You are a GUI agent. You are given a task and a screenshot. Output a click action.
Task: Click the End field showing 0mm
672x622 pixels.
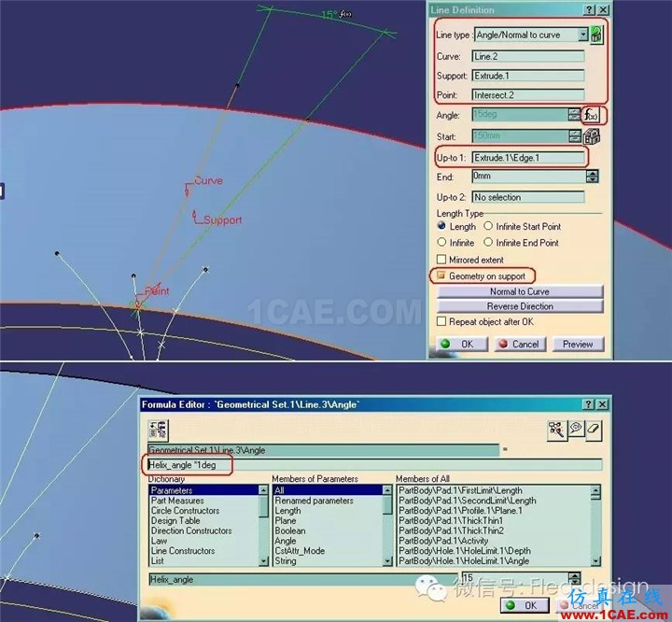point(529,177)
